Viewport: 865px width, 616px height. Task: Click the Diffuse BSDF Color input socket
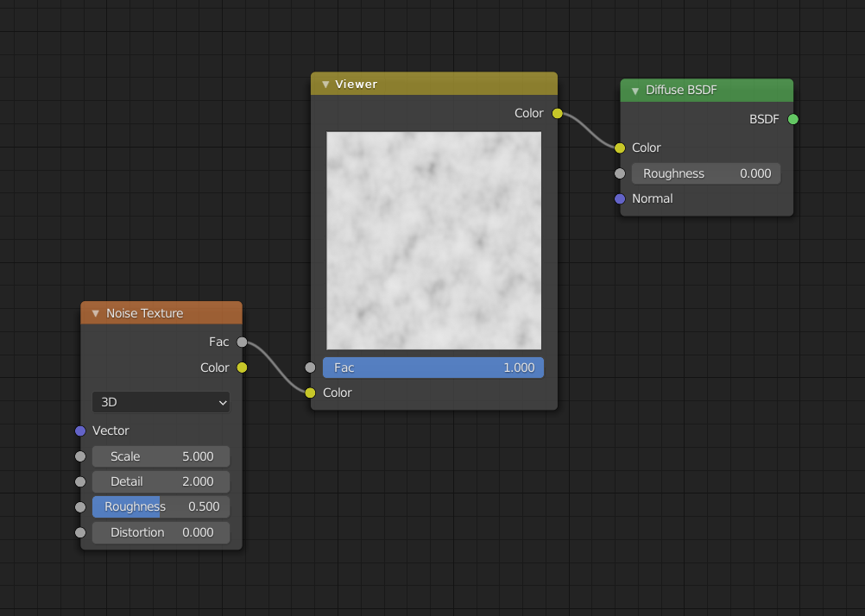pos(620,148)
